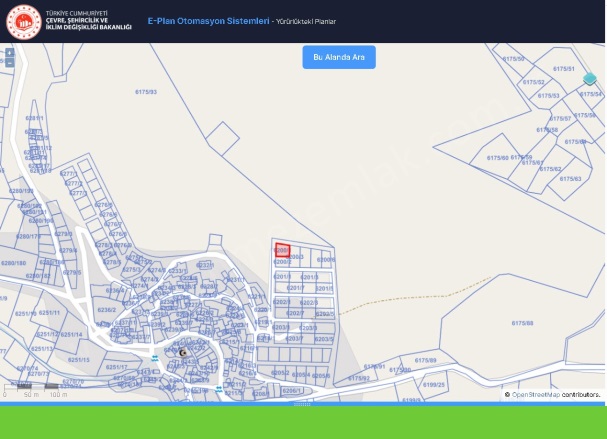Select parcel 6175/51 at the top right
The image size is (607, 439).
563,69
